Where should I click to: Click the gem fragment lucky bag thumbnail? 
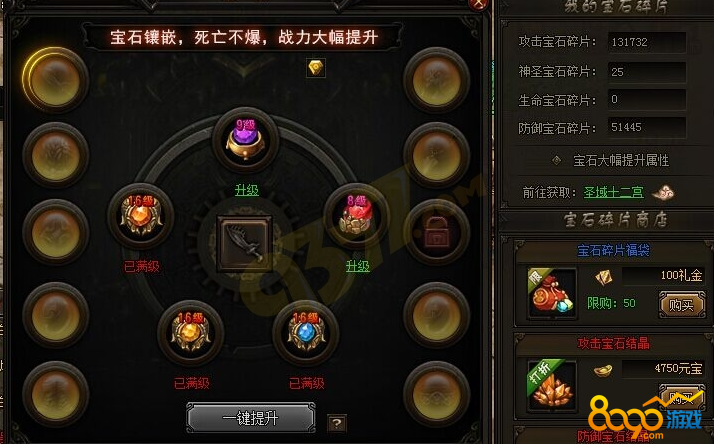[552, 293]
